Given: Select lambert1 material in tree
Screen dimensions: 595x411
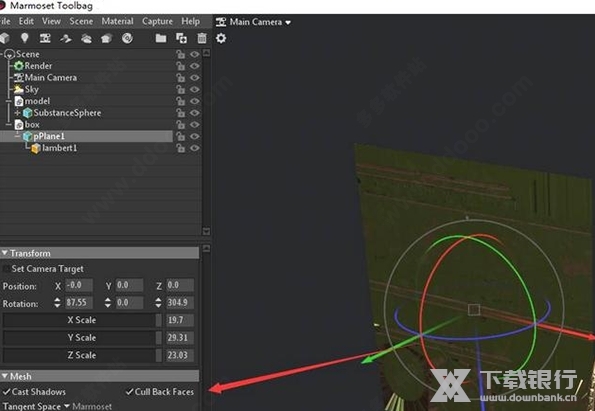Looking at the screenshot, I should [x=60, y=148].
